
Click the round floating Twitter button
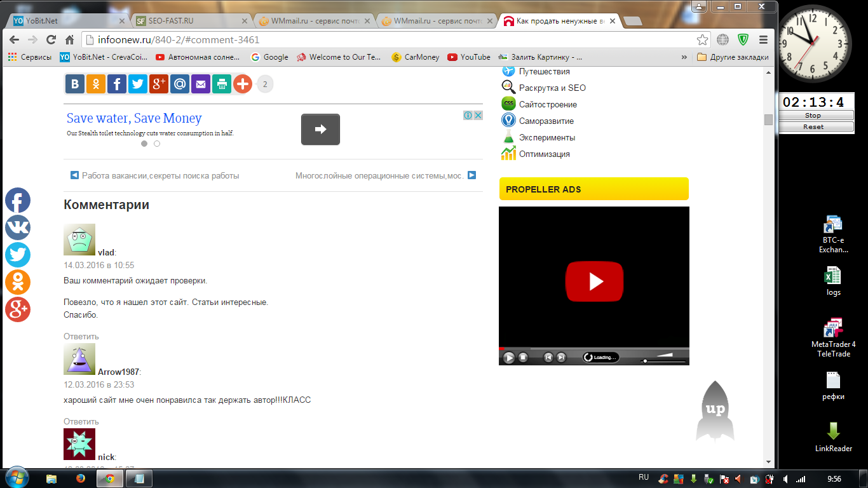18,255
